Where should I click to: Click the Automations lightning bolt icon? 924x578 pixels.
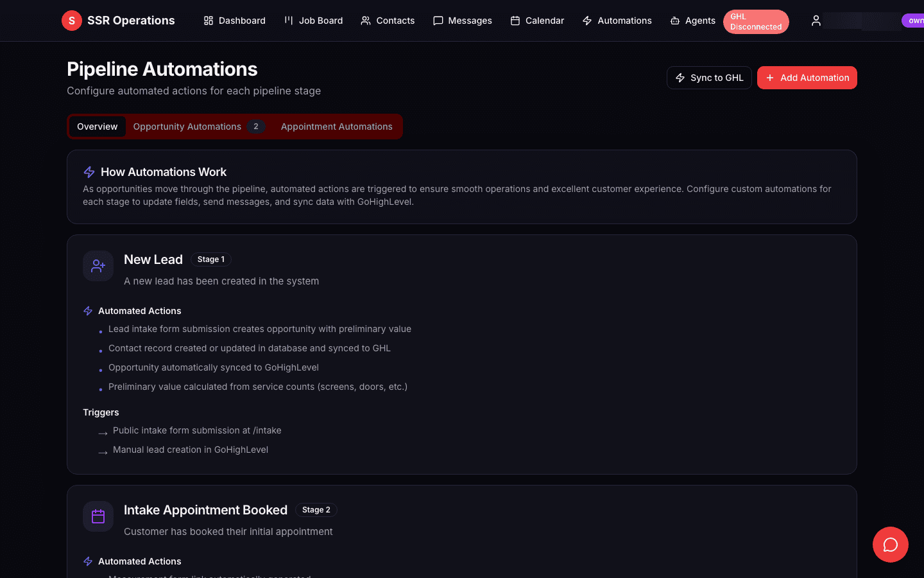coord(587,21)
